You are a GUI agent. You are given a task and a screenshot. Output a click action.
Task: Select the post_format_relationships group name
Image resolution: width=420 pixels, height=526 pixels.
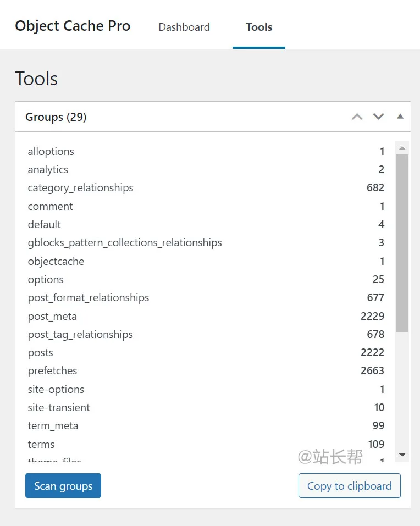coord(88,297)
